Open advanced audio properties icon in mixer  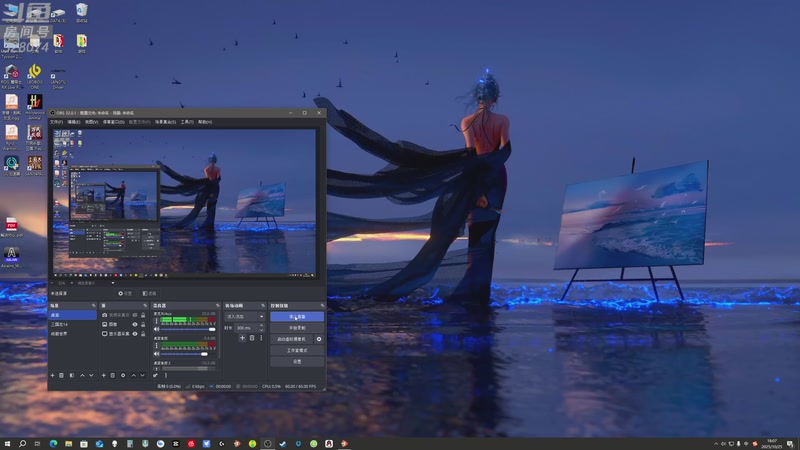[x=155, y=376]
